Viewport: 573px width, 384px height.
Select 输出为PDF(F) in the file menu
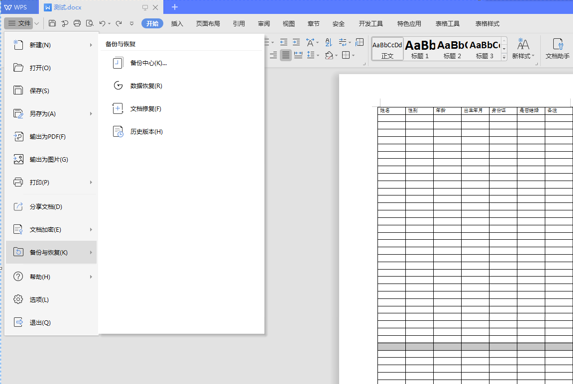[52, 137]
